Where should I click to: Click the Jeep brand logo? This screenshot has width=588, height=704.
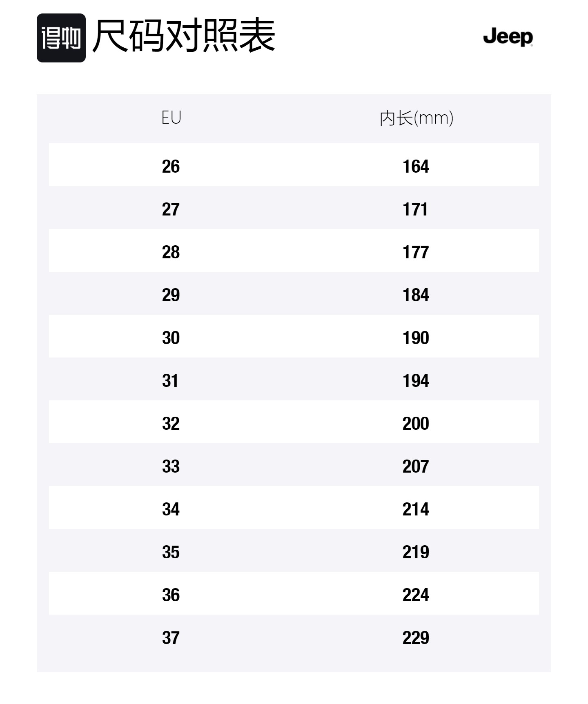pyautogui.click(x=508, y=37)
